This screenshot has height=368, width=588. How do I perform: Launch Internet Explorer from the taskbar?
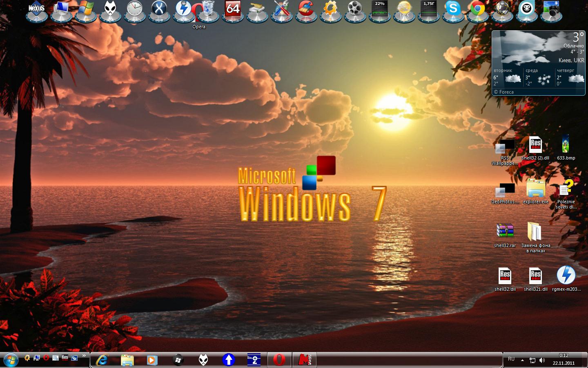(102, 360)
